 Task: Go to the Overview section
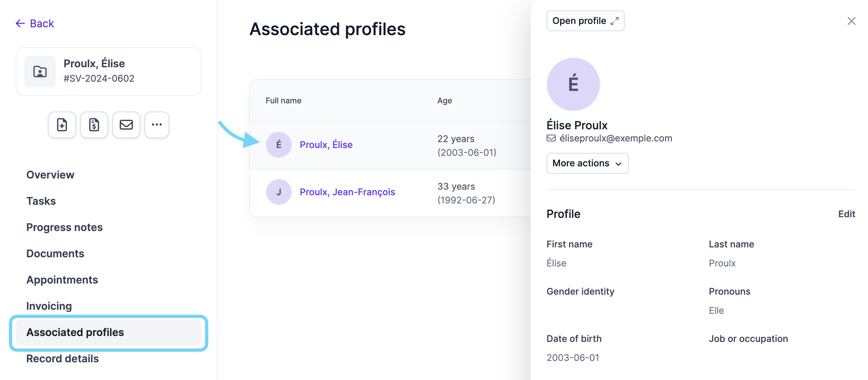click(50, 175)
